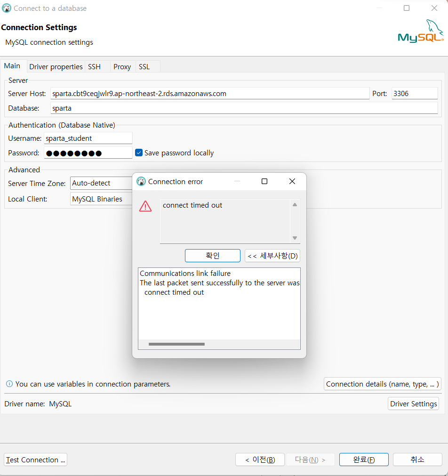Click the horizontal scrollbar in error details
The width and height of the screenshot is (448, 476).
[176, 344]
